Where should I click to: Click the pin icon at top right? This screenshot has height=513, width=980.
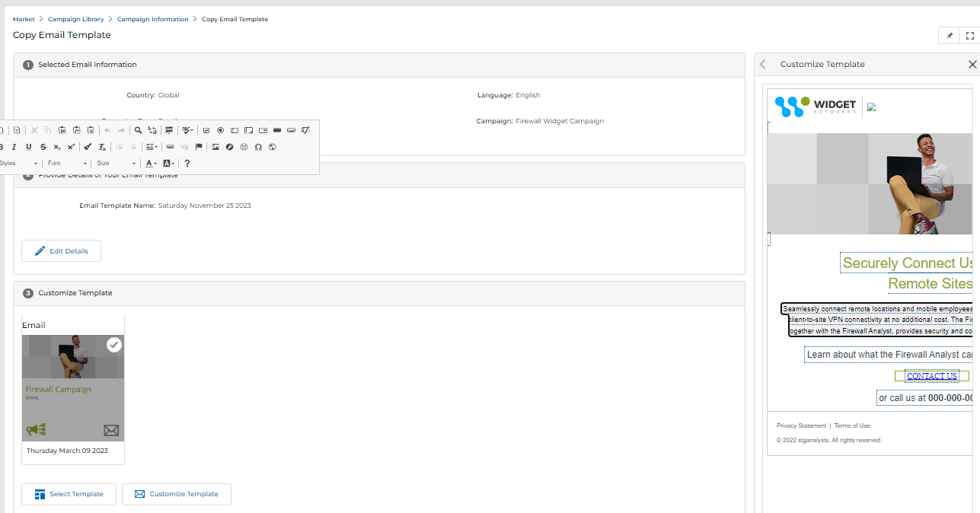pos(950,36)
